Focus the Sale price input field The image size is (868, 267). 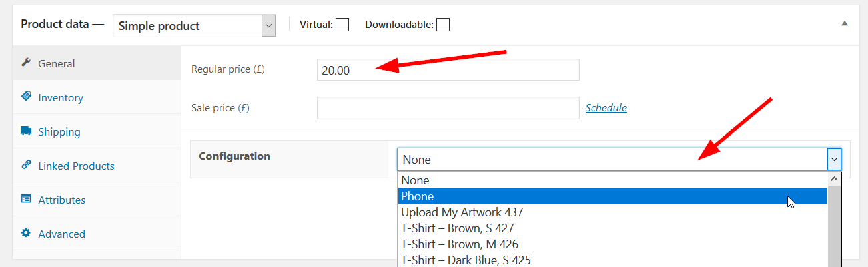(448, 108)
